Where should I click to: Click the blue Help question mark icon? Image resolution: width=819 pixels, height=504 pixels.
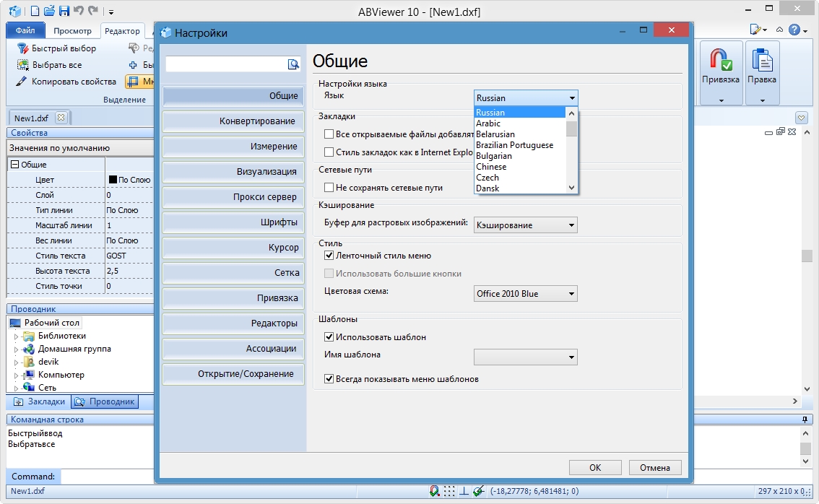coord(794,30)
